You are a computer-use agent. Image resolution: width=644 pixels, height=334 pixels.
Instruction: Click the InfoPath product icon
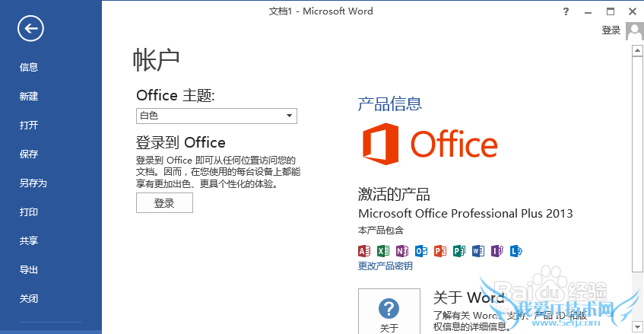pyautogui.click(x=497, y=250)
